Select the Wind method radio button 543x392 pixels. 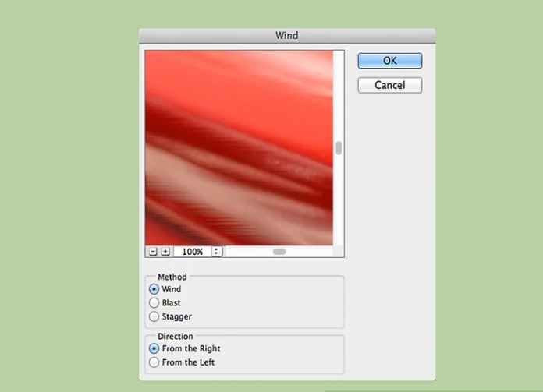coord(154,289)
